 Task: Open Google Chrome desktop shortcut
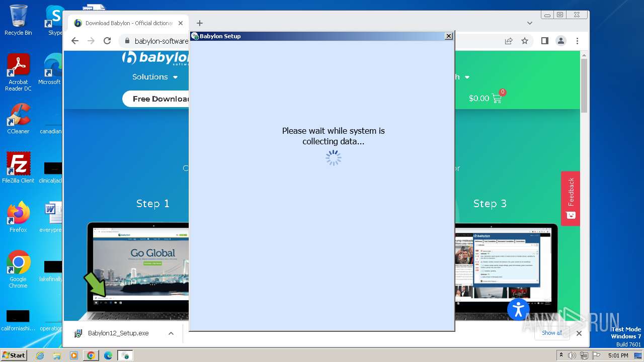(18, 269)
